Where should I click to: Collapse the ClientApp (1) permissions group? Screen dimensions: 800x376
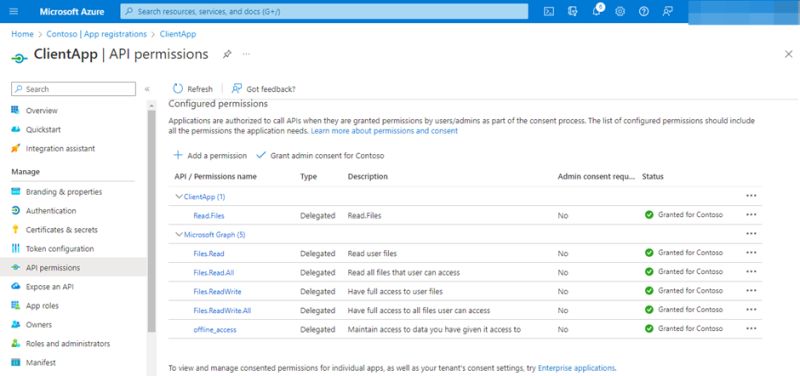(179, 196)
